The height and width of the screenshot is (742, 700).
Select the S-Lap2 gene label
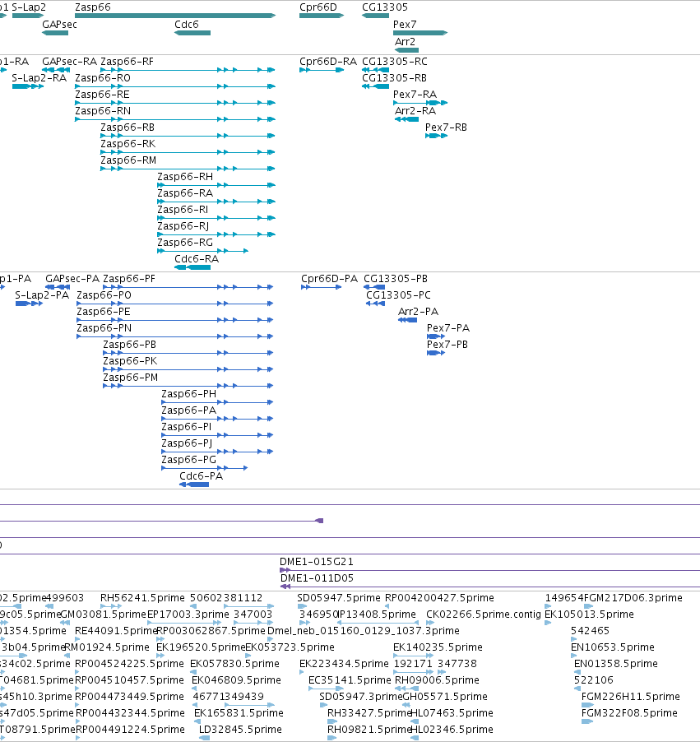pyautogui.click(x=29, y=7)
